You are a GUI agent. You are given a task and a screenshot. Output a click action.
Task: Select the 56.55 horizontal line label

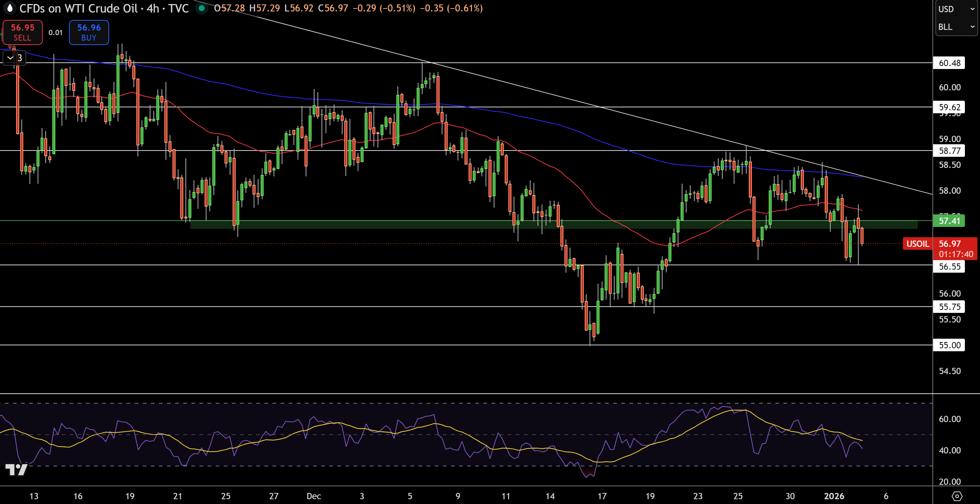(x=949, y=266)
